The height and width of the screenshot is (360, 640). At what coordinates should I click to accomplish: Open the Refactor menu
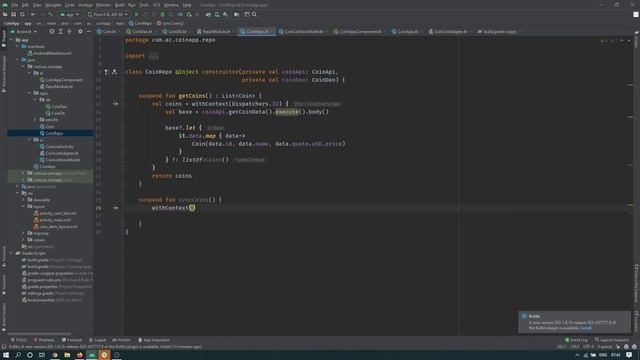coord(103,5)
